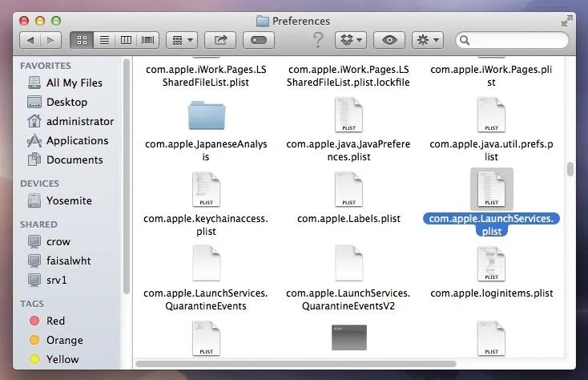This screenshot has width=588, height=380.
Task: Click the Edit Tags toolbar button
Action: 259,40
